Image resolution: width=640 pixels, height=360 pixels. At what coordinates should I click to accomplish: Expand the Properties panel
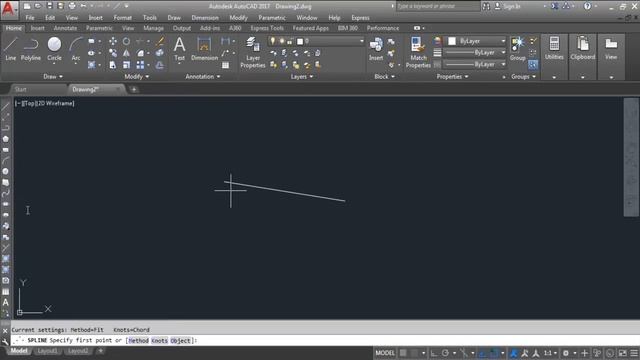(x=452, y=76)
